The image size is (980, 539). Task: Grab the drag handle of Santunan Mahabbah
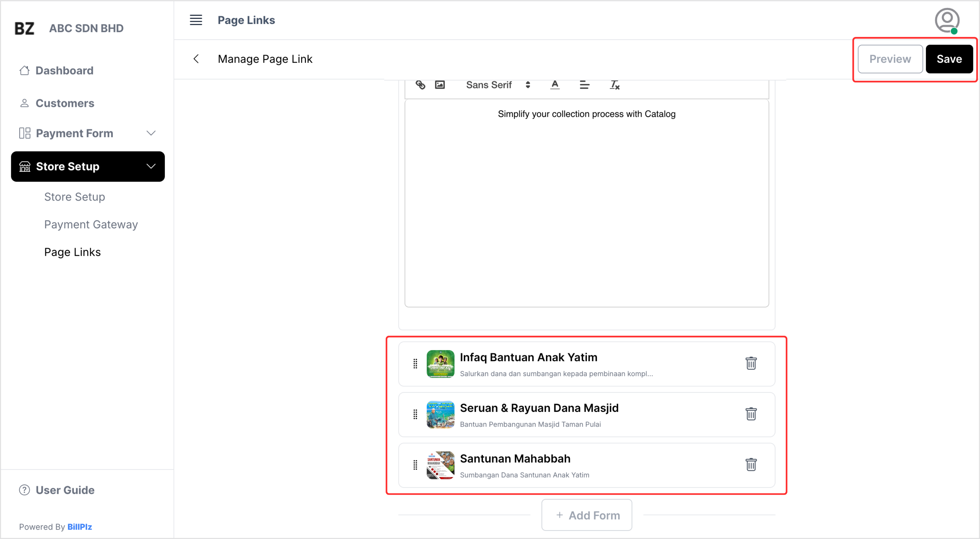[415, 465]
